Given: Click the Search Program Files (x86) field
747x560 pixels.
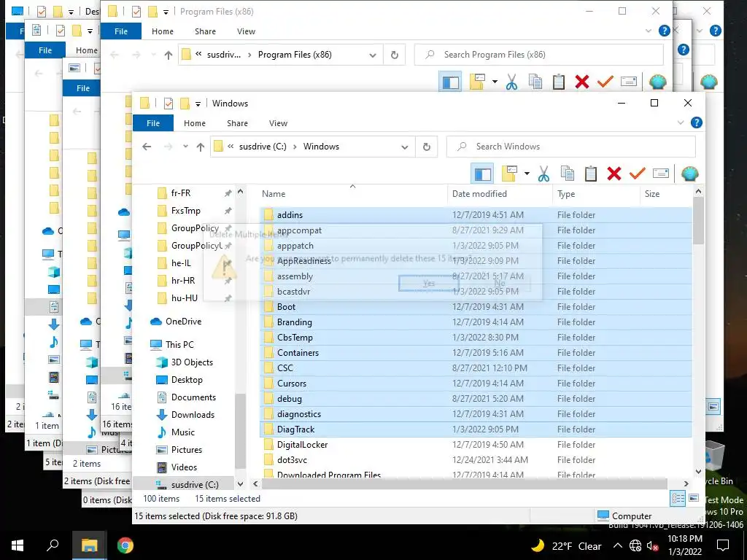Looking at the screenshot, I should (538, 55).
